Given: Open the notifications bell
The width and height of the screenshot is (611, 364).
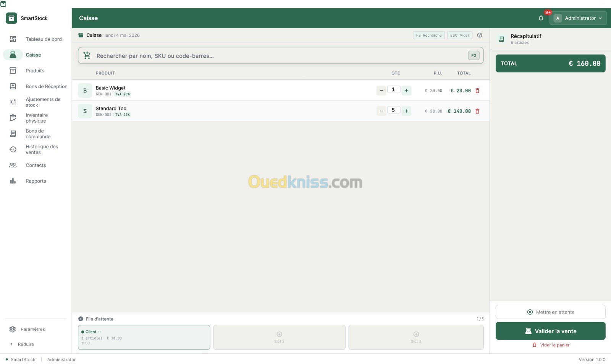Looking at the screenshot, I should click(x=541, y=18).
